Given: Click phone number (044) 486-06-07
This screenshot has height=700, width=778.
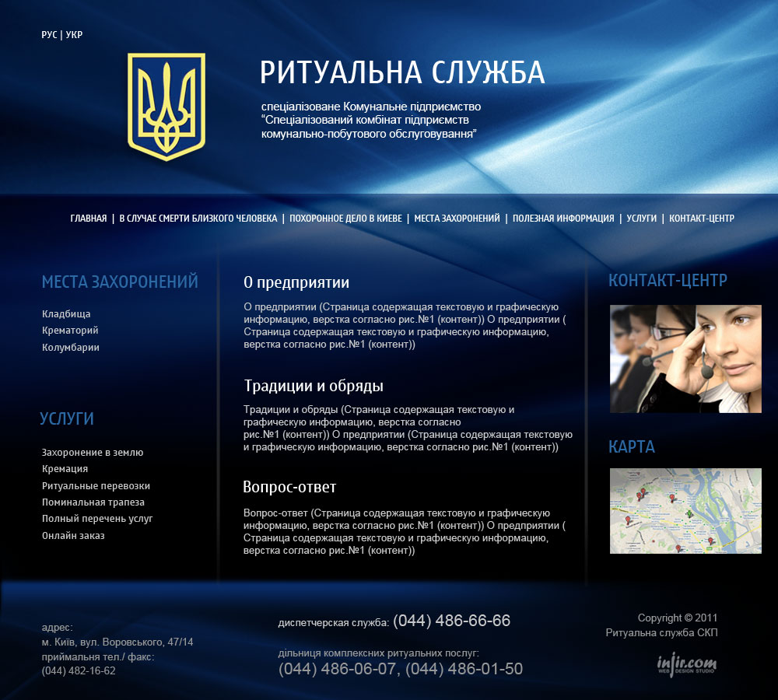Looking at the screenshot, I should (338, 669).
